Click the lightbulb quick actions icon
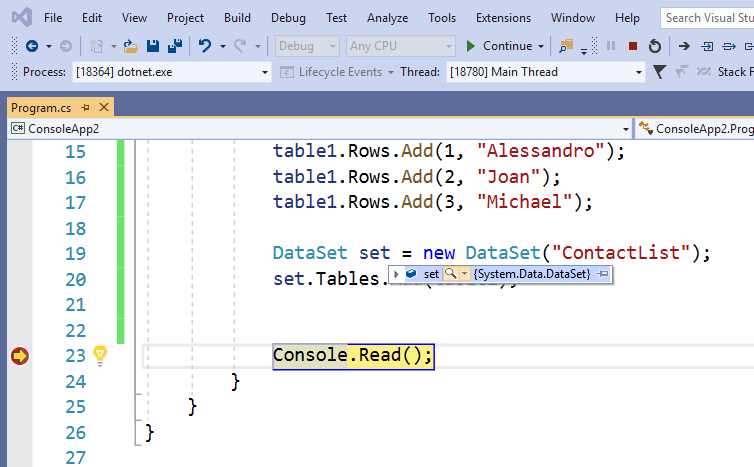 [x=100, y=356]
